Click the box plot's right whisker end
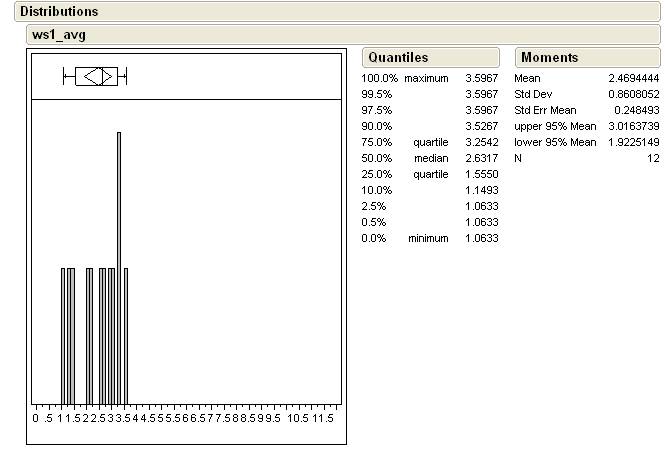Screen dimensions: 665x452 point(127,76)
